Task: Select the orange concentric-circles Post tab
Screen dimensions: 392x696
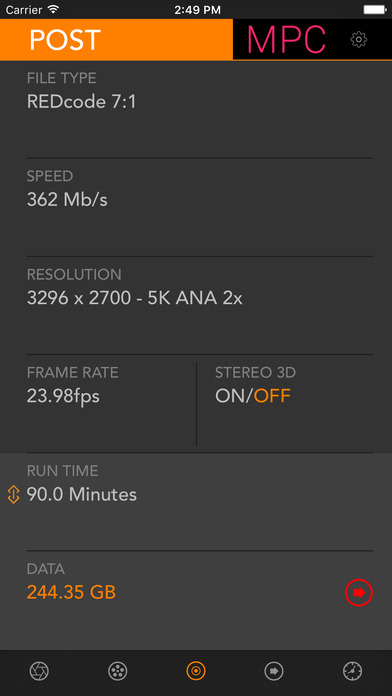Action: coord(196,671)
